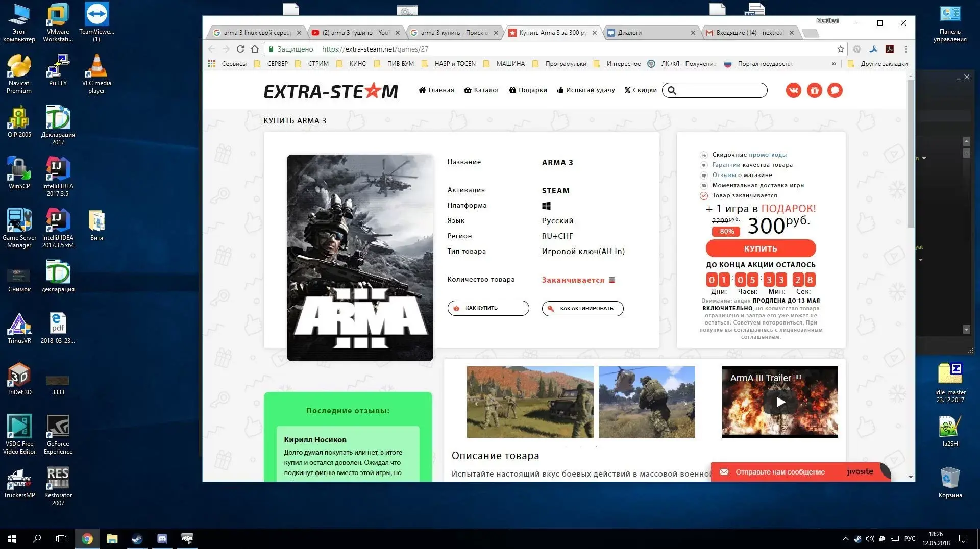
Task: Go to Главная in site menu
Action: click(x=436, y=90)
